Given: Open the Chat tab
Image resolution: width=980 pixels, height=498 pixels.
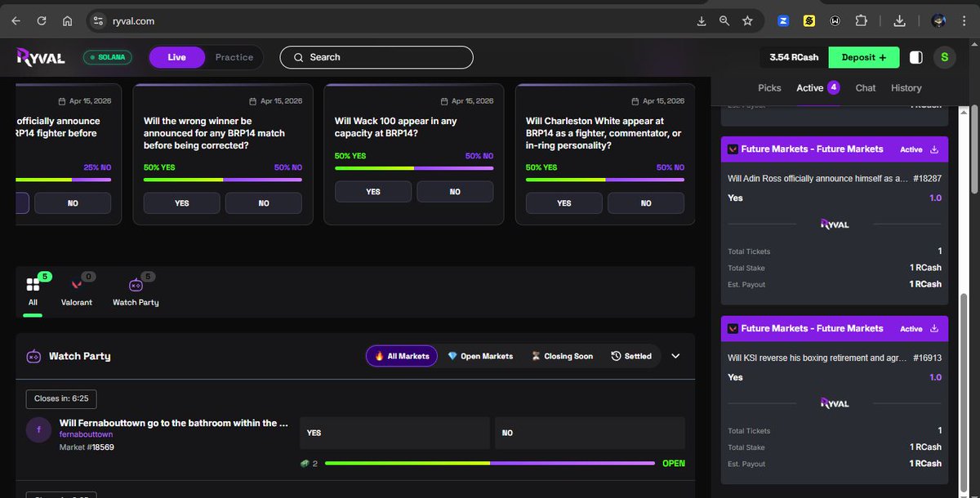Looking at the screenshot, I should tap(866, 88).
